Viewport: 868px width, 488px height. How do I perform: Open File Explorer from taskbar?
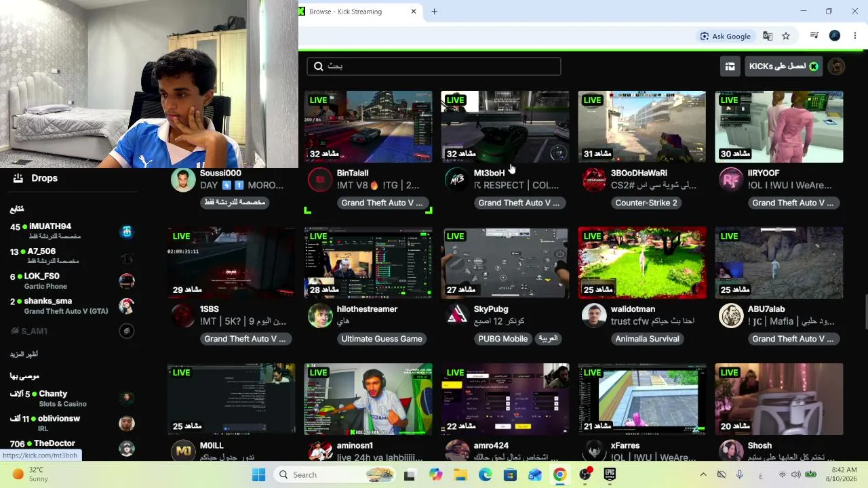pyautogui.click(x=460, y=474)
